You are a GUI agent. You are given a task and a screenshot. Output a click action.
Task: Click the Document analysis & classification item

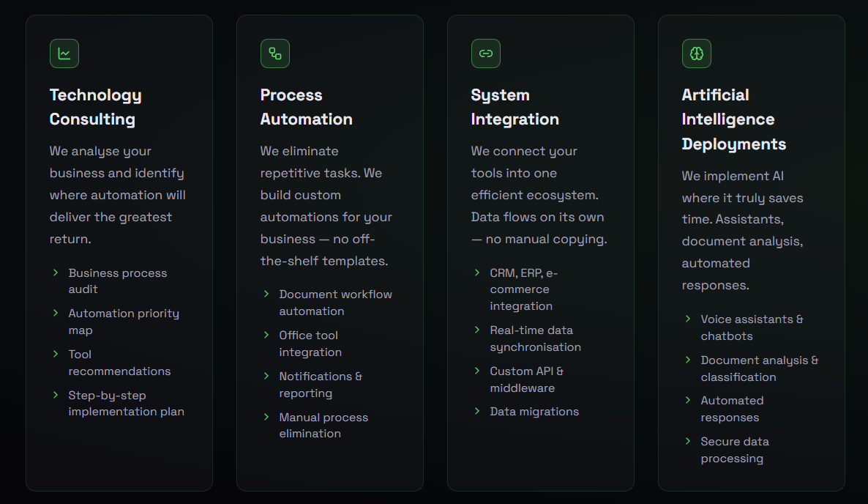coord(760,368)
